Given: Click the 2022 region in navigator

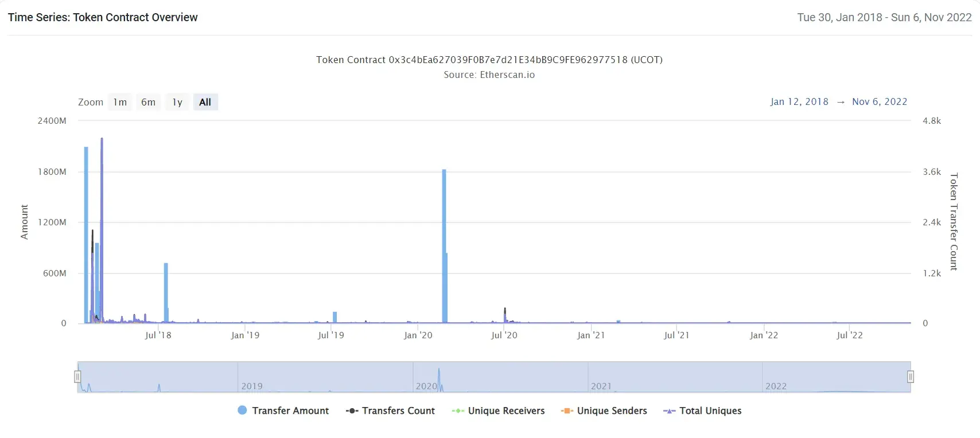Looking at the screenshot, I should point(837,377).
